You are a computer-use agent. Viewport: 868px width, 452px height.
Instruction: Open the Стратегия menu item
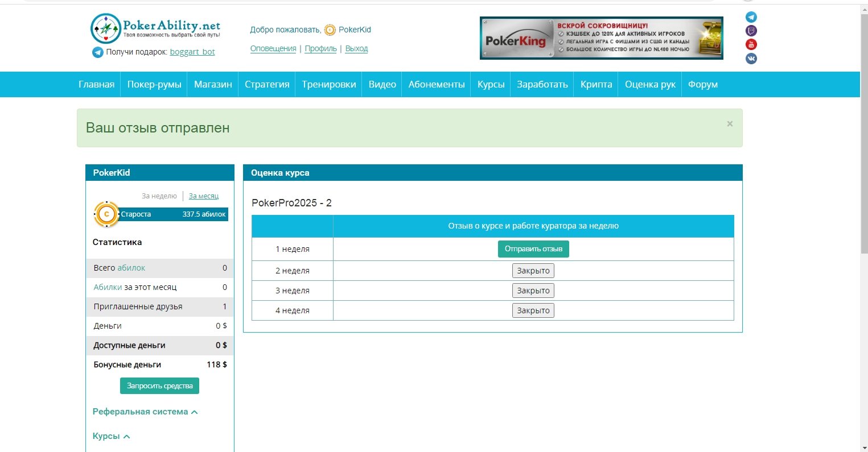[x=267, y=84]
